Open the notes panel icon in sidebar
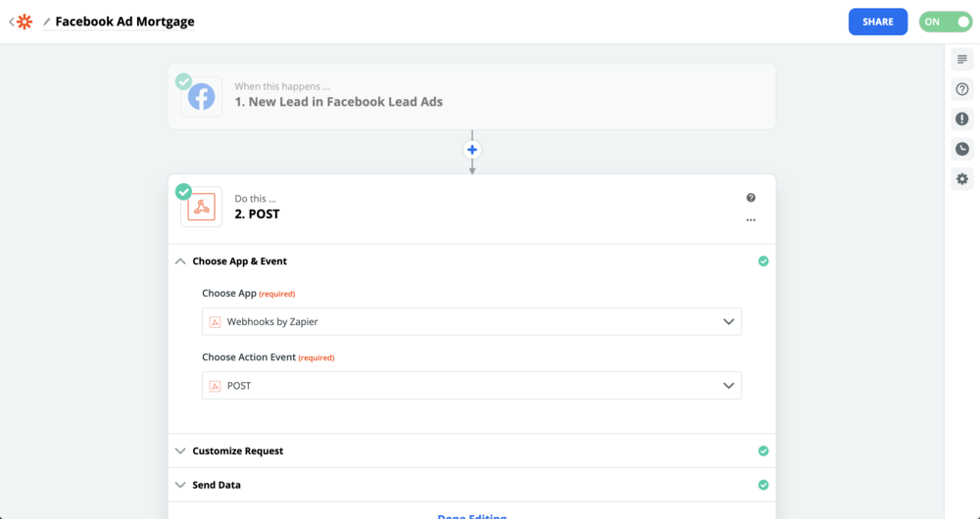980x519 pixels. pos(962,60)
